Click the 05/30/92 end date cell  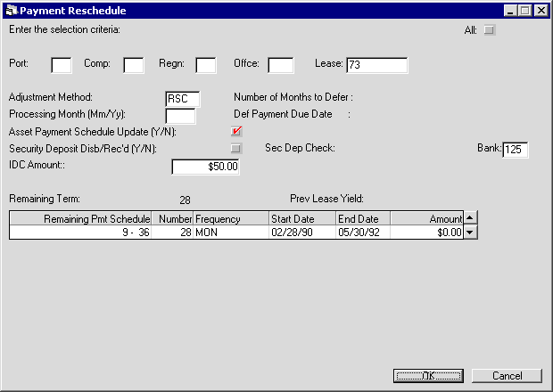click(x=363, y=233)
